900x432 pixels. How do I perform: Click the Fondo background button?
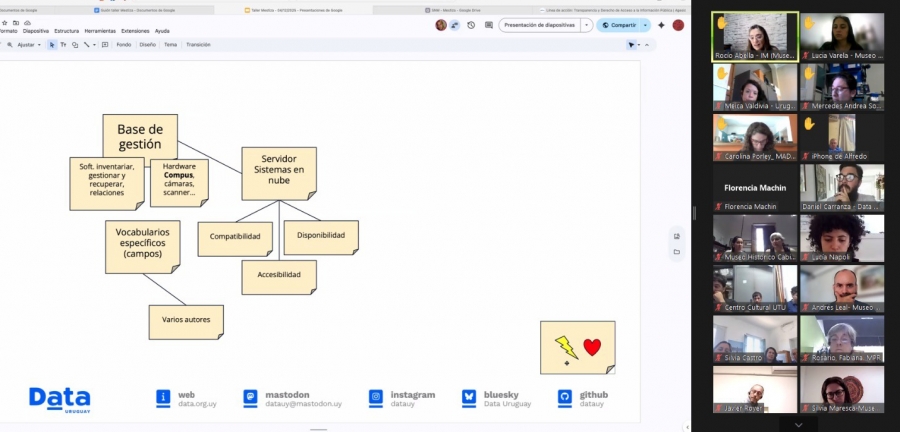[124, 45]
